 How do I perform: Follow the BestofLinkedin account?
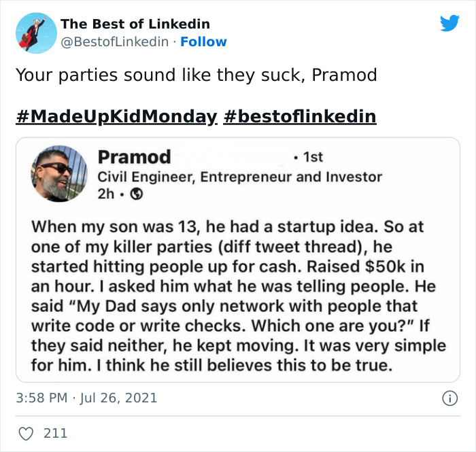tap(202, 41)
